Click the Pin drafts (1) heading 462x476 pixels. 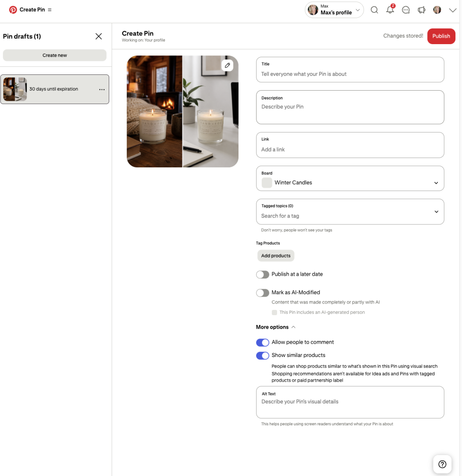click(22, 36)
